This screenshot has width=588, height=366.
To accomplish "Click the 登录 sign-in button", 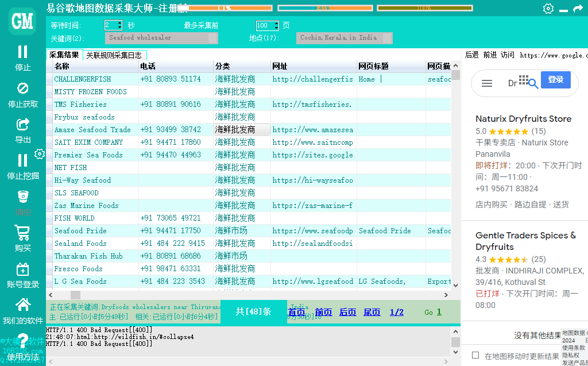I will (x=556, y=80).
